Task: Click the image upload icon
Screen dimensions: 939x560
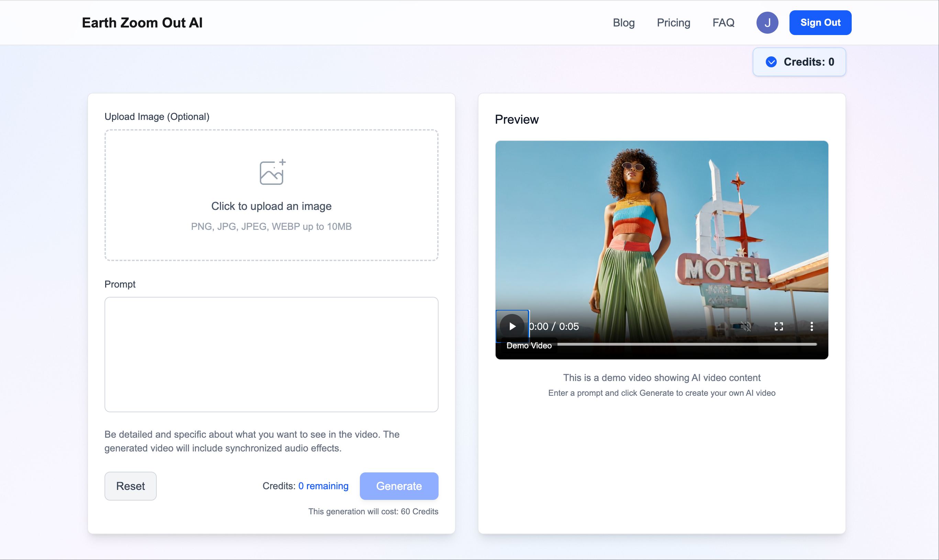Action: (273, 172)
